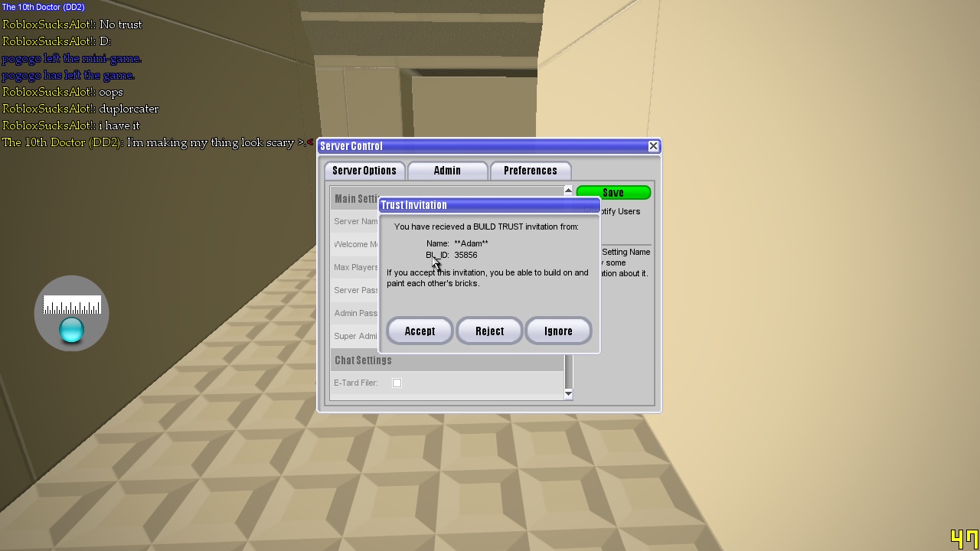Viewport: 980px width, 551px height.
Task: Toggle the Notify Users checkbox
Action: [588, 211]
